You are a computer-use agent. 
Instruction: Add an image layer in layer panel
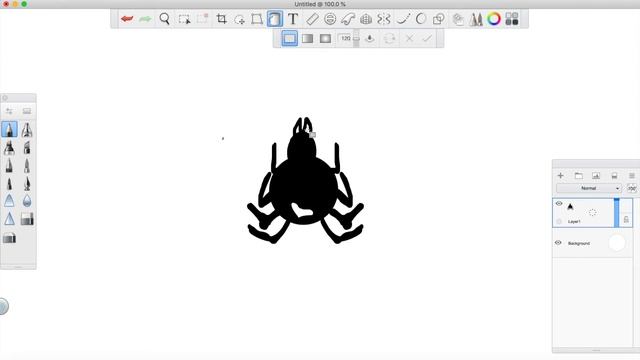596,176
